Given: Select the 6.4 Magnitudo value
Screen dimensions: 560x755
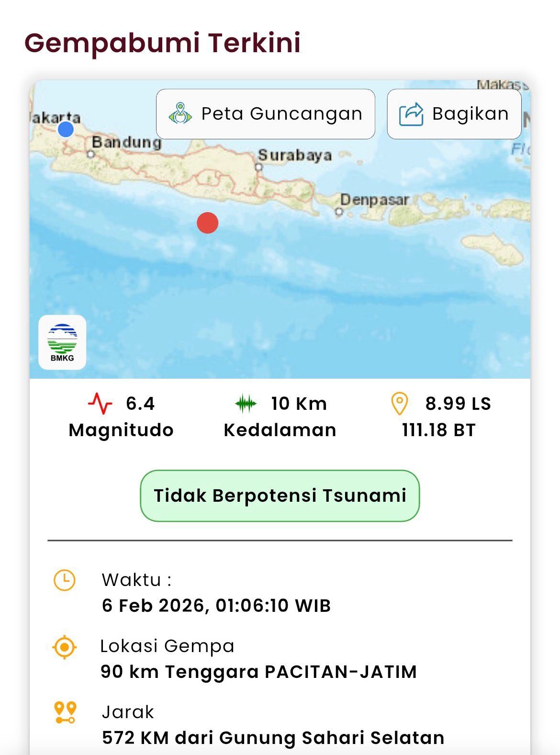Looking at the screenshot, I should 140,404.
